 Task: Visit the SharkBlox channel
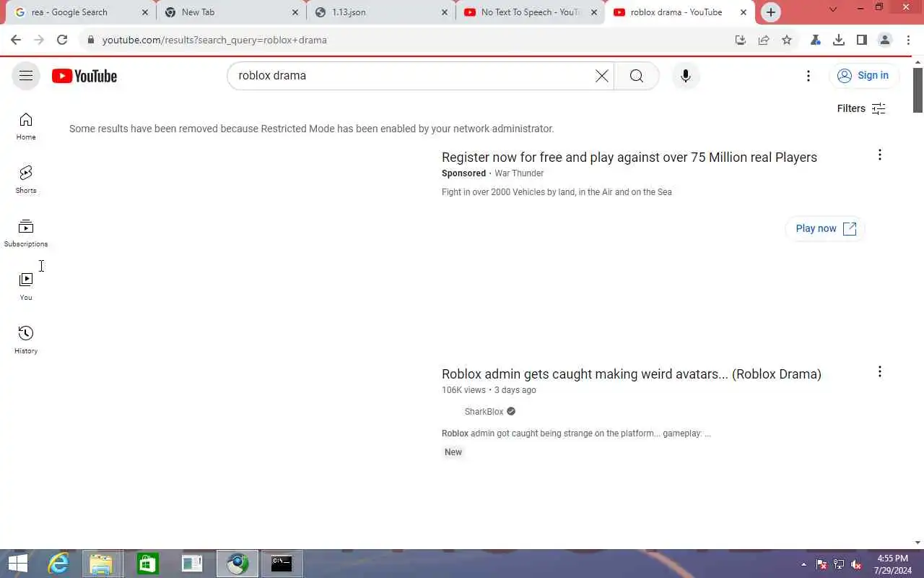[x=484, y=412]
